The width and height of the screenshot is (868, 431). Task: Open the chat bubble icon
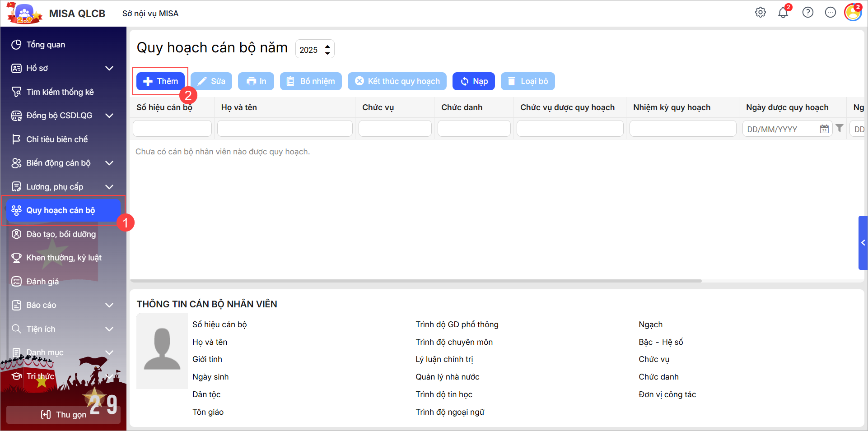pos(830,13)
